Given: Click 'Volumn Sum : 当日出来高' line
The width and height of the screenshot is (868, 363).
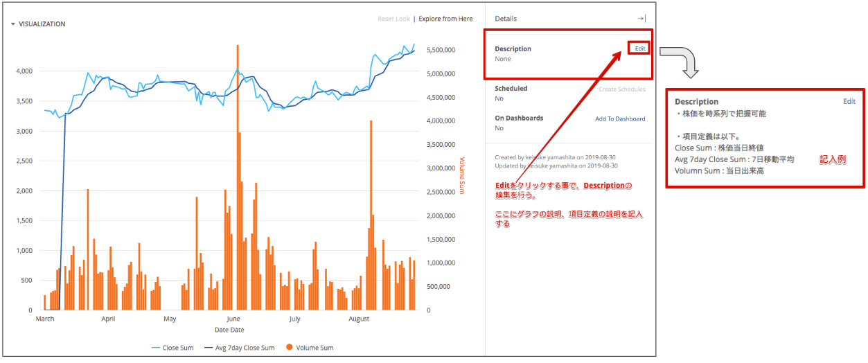Looking at the screenshot, I should [x=719, y=171].
